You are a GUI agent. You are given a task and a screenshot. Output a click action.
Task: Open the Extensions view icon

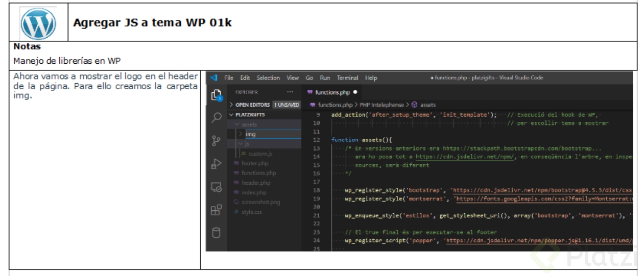(x=217, y=210)
